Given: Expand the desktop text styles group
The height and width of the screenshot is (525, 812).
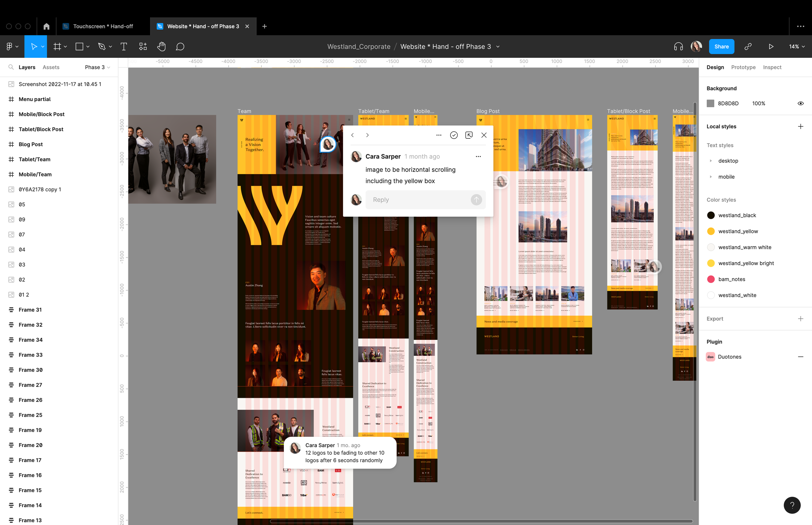Looking at the screenshot, I should coord(711,160).
